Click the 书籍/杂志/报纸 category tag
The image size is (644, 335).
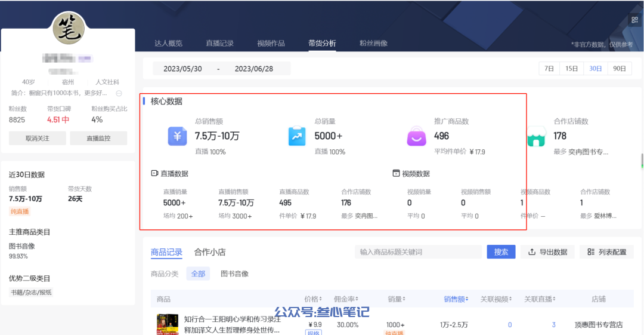coord(31,292)
